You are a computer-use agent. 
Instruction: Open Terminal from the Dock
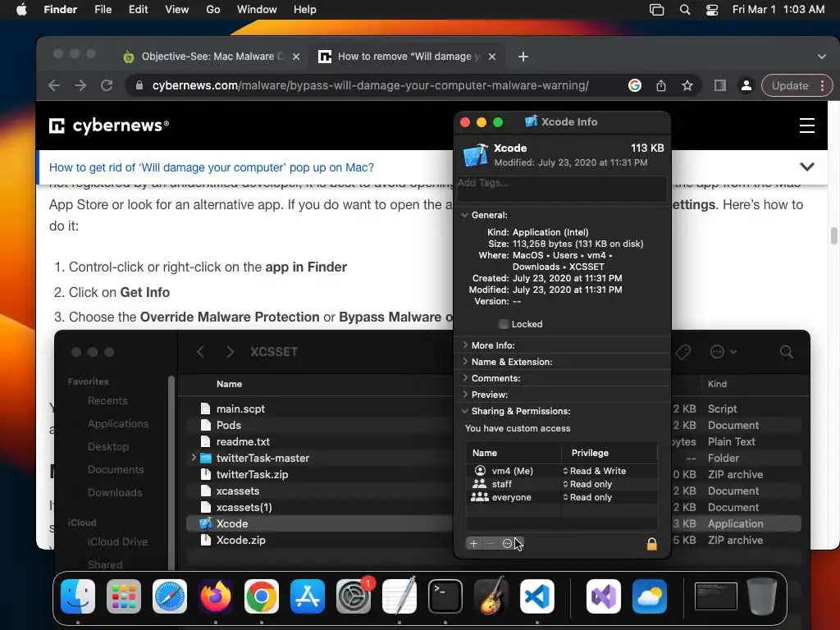tap(445, 596)
